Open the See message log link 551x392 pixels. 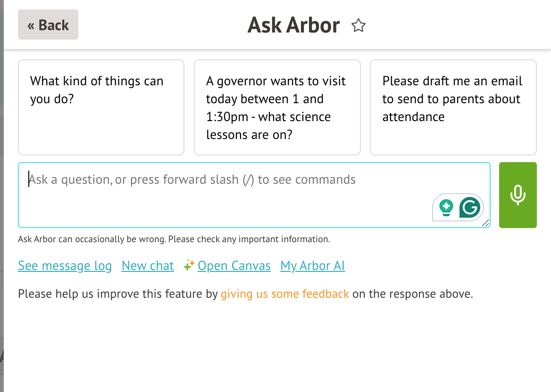coord(65,266)
